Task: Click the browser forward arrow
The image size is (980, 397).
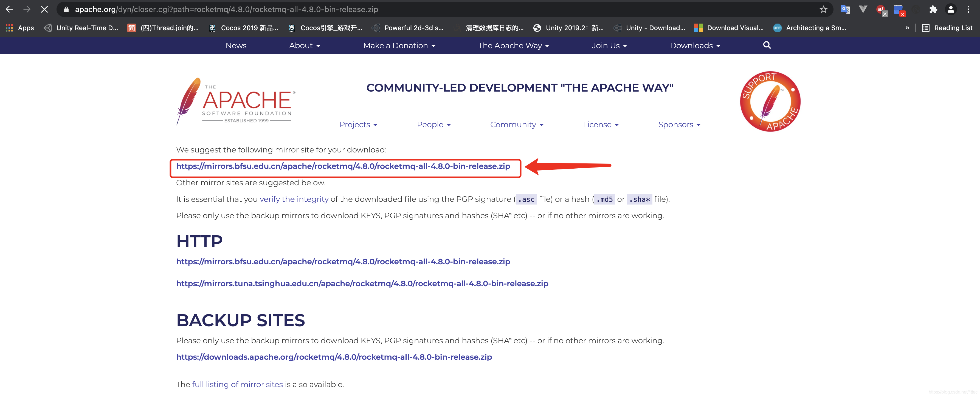Action: (27, 9)
